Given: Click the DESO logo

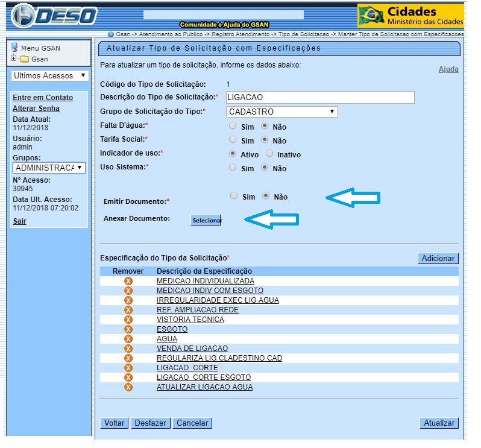Looking at the screenshot, I should pos(54,16).
